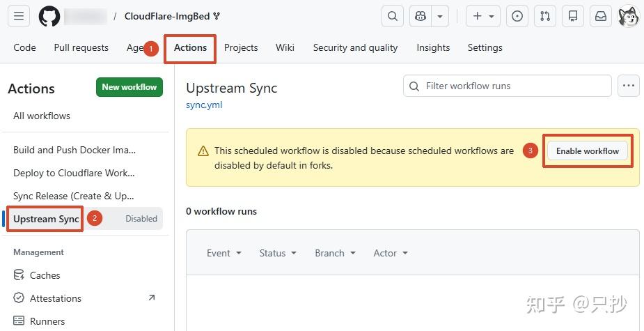
Task: Switch to the Actions tab
Action: (x=190, y=47)
